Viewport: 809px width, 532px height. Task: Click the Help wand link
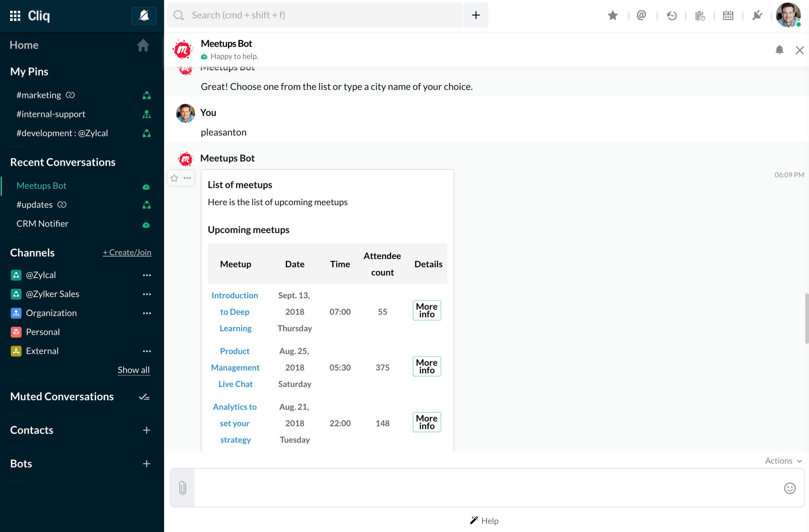[x=484, y=521]
